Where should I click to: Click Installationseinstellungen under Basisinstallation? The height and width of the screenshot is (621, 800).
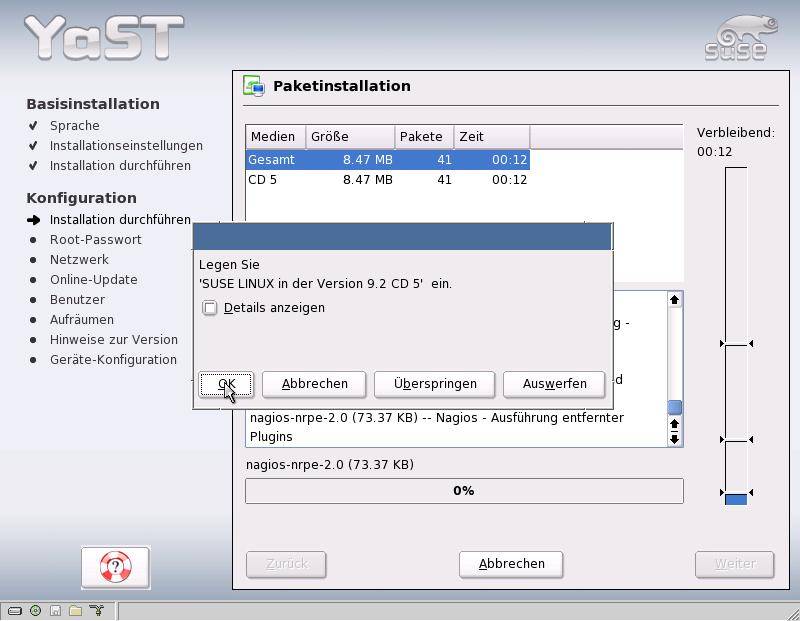point(126,145)
